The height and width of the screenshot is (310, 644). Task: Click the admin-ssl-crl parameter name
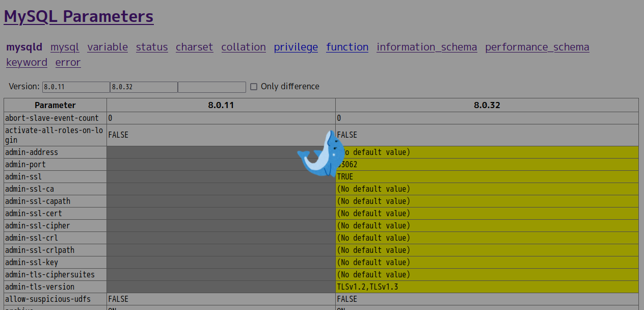coord(32,238)
